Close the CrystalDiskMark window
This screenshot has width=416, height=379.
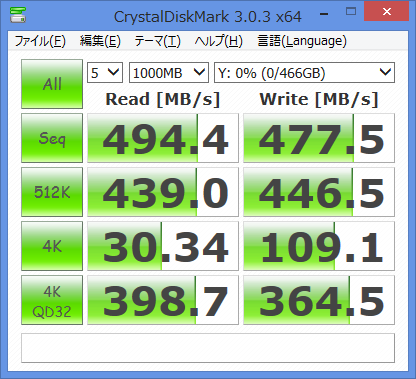click(387, 11)
